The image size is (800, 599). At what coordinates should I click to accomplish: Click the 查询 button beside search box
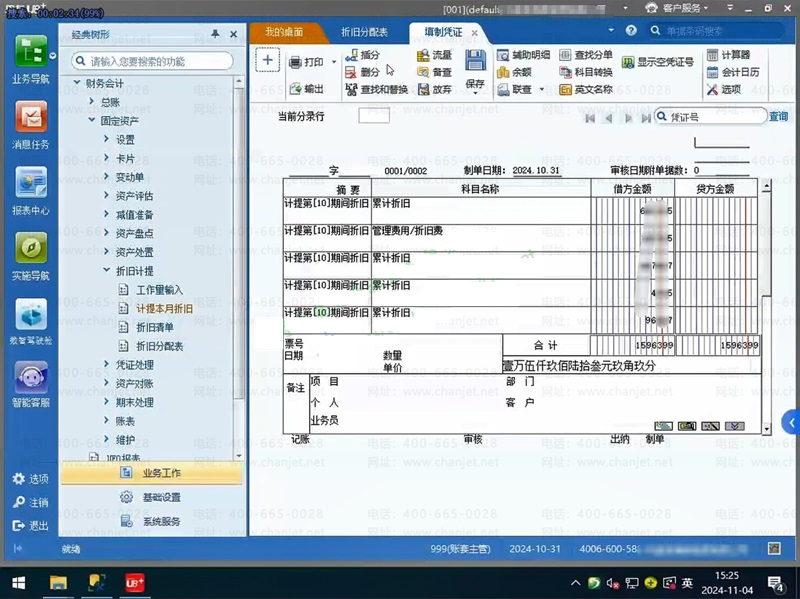point(778,117)
